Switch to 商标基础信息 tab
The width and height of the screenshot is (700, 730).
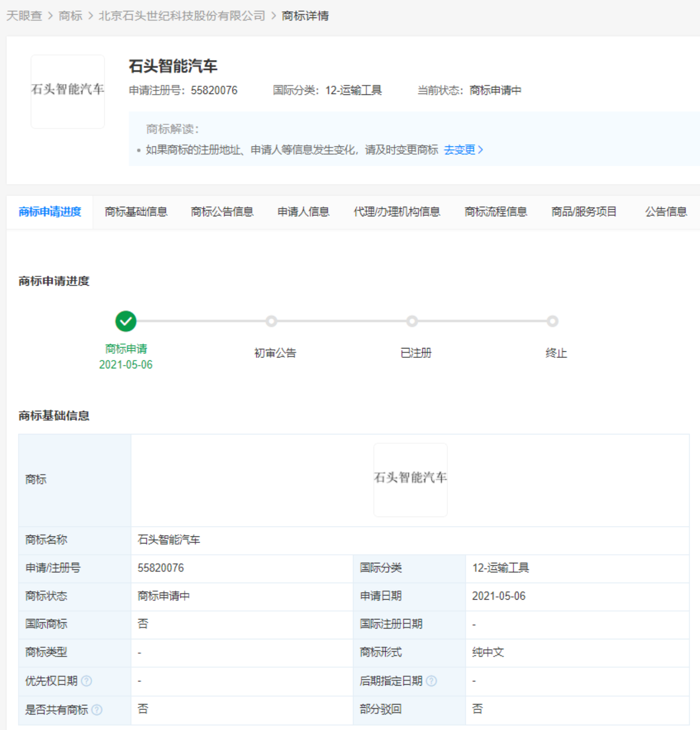136,212
